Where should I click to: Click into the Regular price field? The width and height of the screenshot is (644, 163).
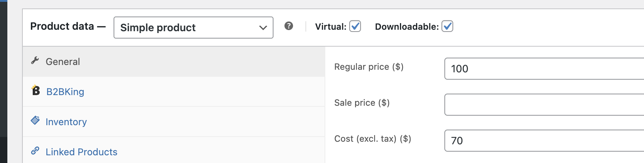(544, 69)
